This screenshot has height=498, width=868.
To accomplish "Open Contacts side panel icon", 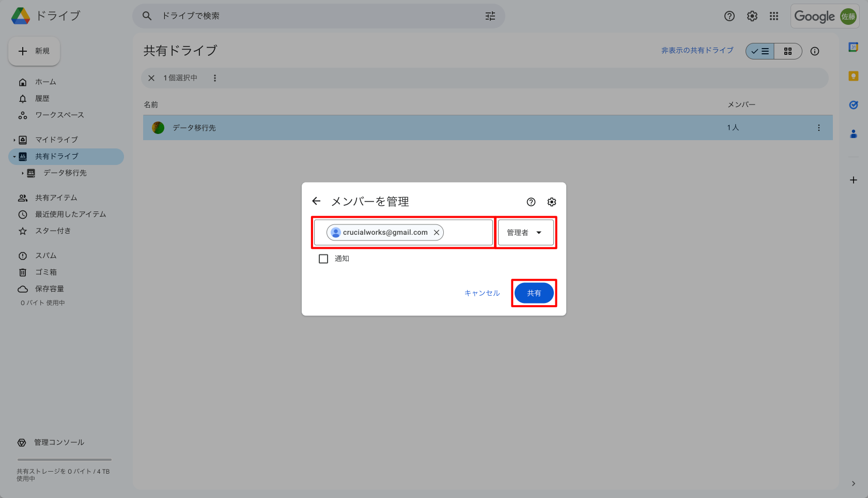I will pyautogui.click(x=854, y=134).
